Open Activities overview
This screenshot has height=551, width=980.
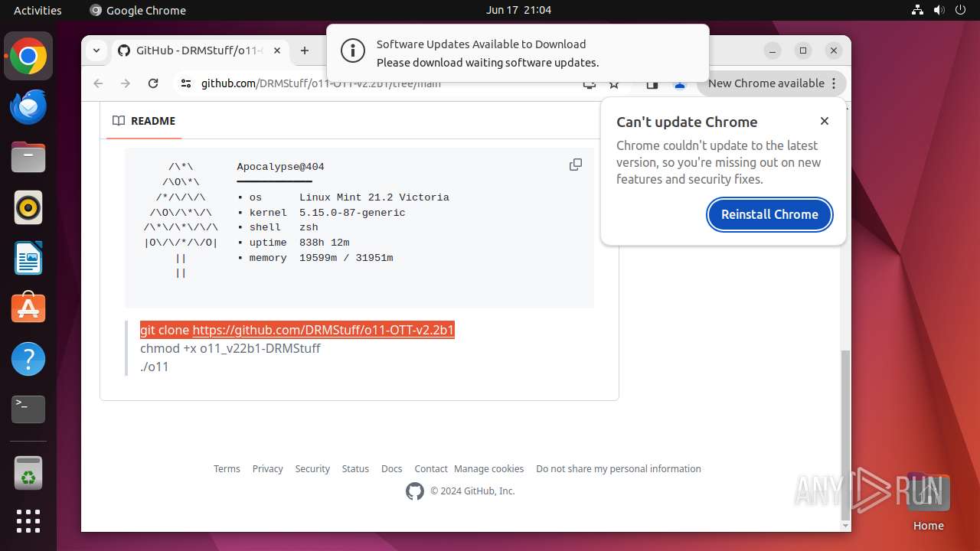pos(38,10)
